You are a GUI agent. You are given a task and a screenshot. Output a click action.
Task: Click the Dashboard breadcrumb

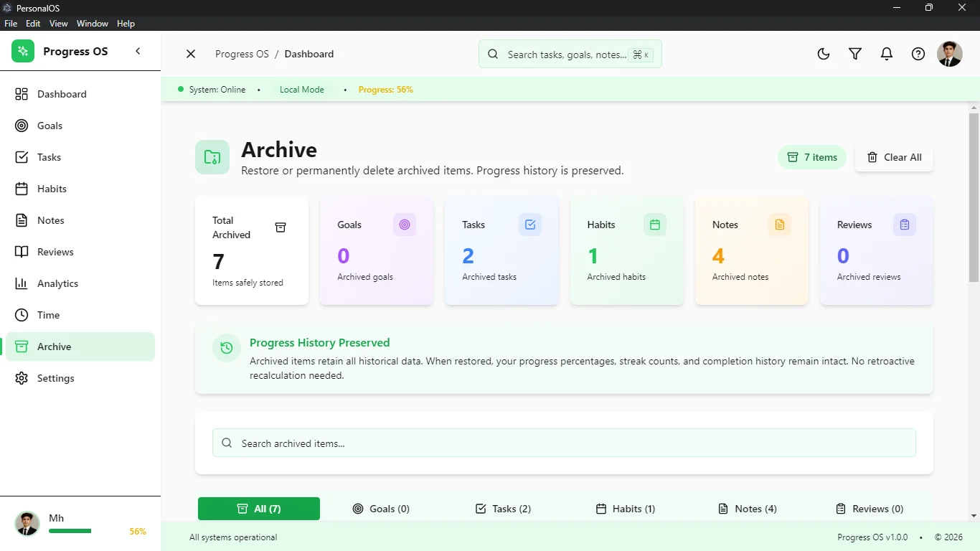tap(309, 54)
